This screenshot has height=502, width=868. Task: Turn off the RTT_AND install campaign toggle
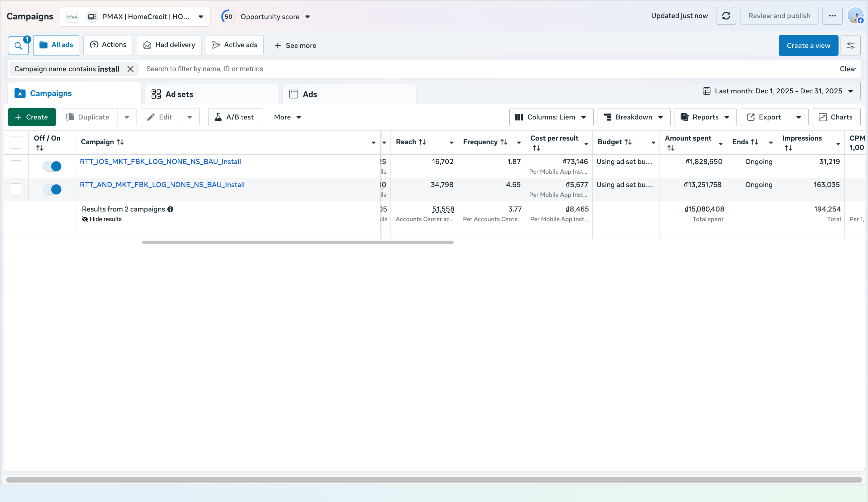click(52, 189)
